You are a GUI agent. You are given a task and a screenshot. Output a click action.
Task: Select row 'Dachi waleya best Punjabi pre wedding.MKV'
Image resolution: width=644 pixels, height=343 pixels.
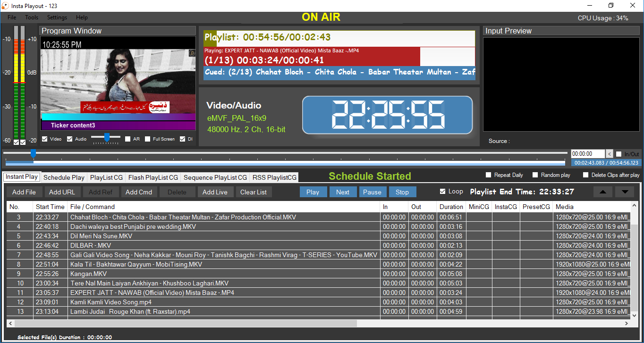(x=318, y=226)
